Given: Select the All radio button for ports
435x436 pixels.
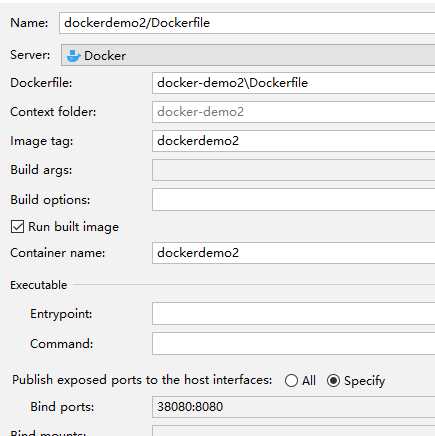Looking at the screenshot, I should click(x=291, y=380).
